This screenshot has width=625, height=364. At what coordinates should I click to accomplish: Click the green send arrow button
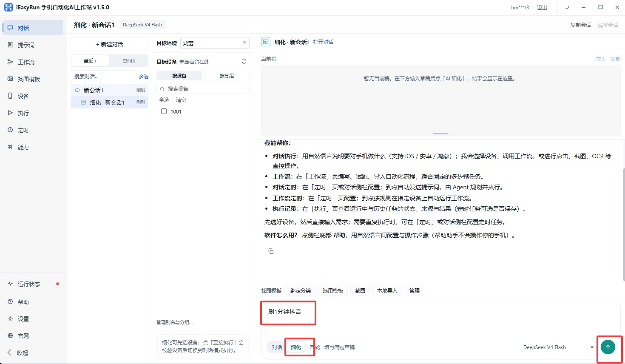608,347
